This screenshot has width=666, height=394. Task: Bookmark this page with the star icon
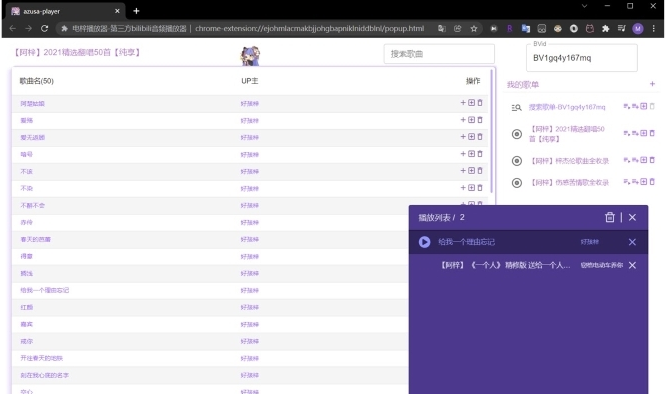pyautogui.click(x=474, y=28)
